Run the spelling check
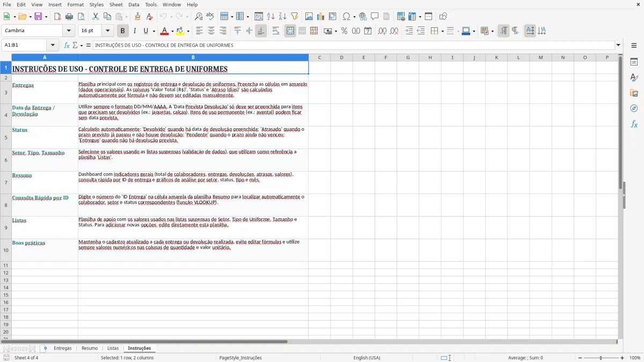Screen dimensions: 644x362 point(210,17)
